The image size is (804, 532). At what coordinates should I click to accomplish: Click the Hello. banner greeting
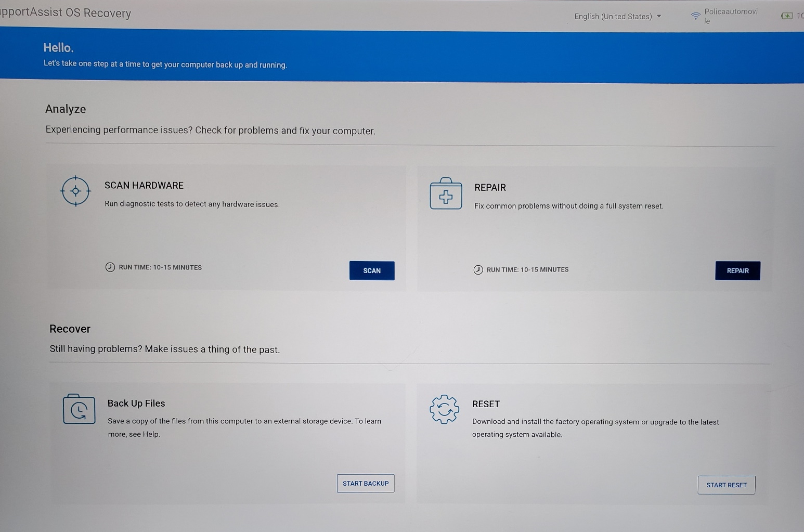coord(58,48)
